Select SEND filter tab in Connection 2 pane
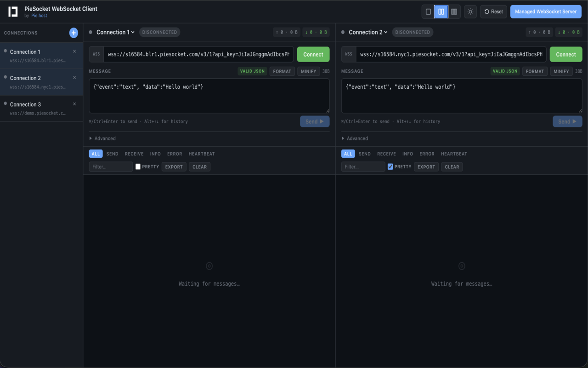The width and height of the screenshot is (588, 368). click(365, 154)
